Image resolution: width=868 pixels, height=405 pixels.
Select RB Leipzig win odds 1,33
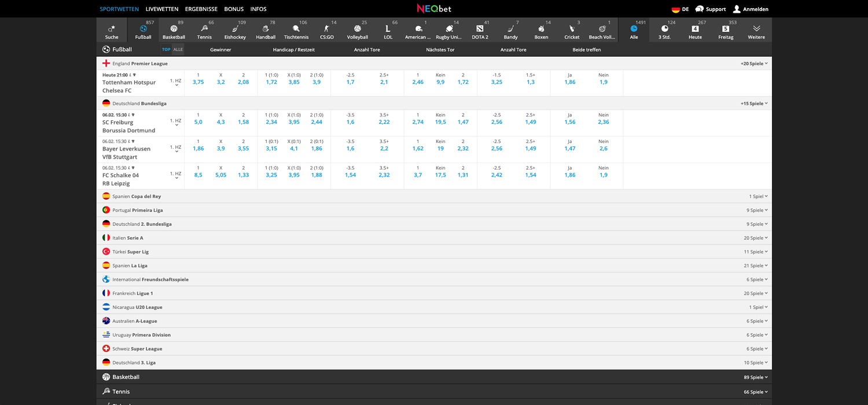tap(244, 175)
